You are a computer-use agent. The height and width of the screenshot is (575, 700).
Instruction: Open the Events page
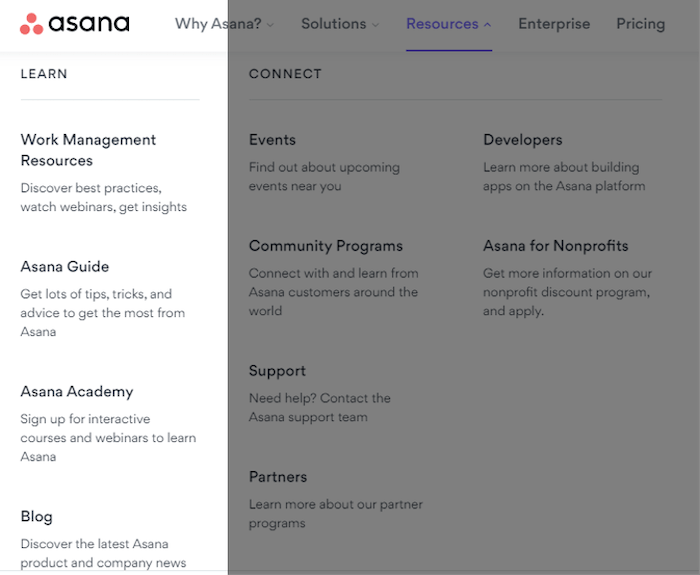pyautogui.click(x=272, y=140)
